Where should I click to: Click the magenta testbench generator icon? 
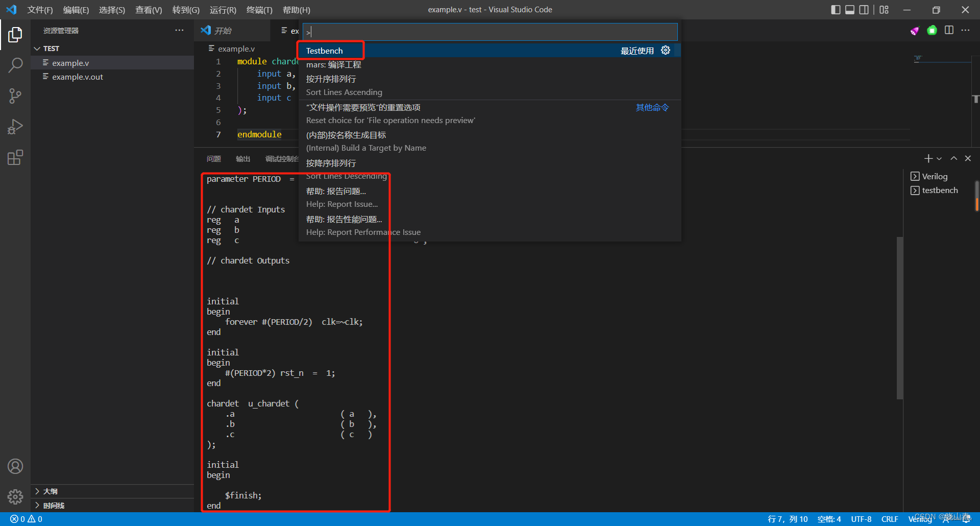(914, 31)
